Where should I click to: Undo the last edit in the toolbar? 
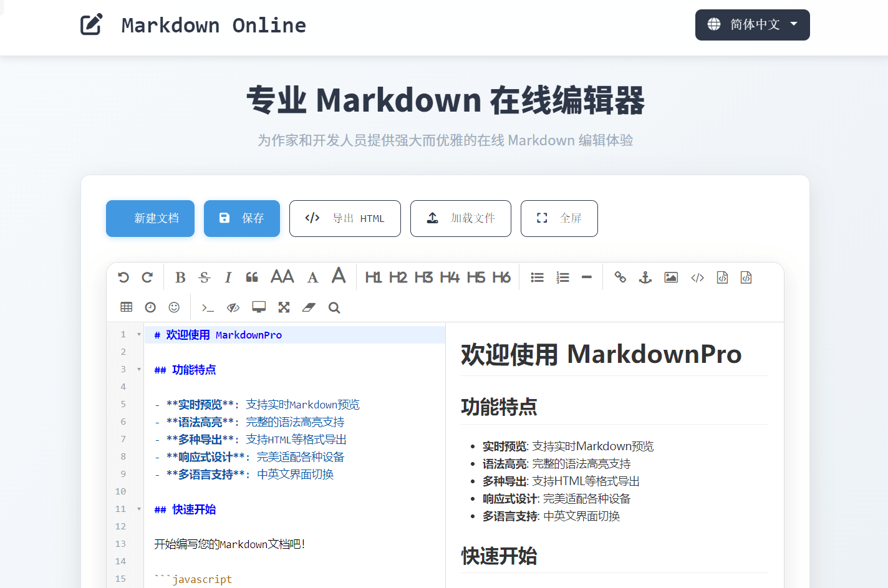(x=123, y=277)
